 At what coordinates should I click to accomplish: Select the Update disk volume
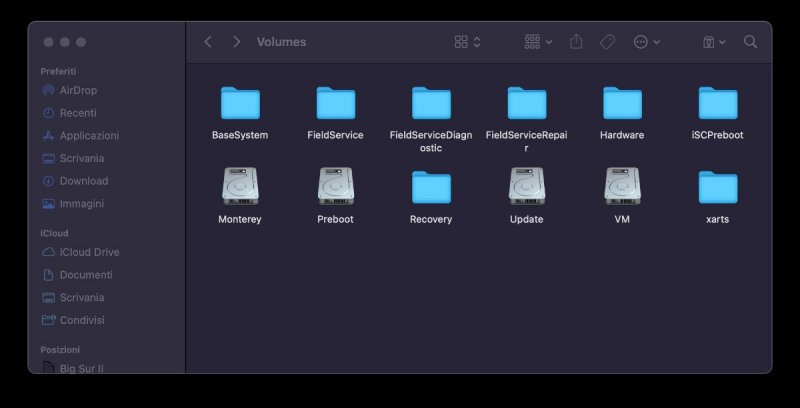point(527,187)
